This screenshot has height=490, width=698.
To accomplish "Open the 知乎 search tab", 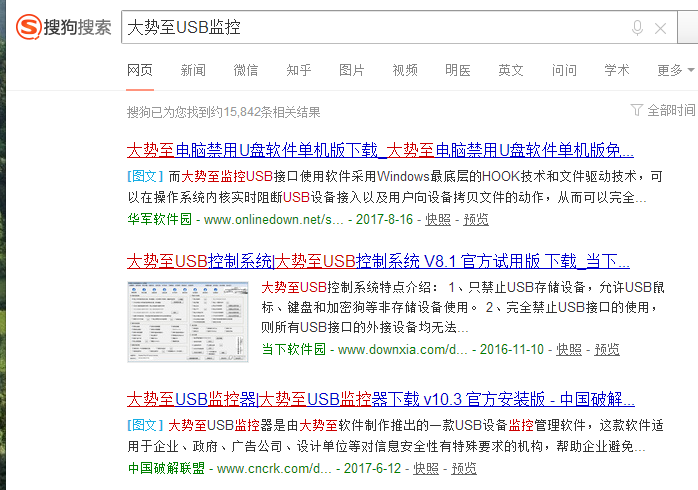I will pos(299,70).
